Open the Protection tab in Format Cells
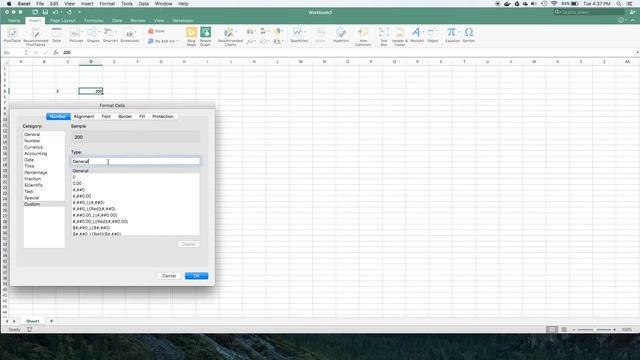Image resolution: width=640 pixels, height=360 pixels. 163,116
